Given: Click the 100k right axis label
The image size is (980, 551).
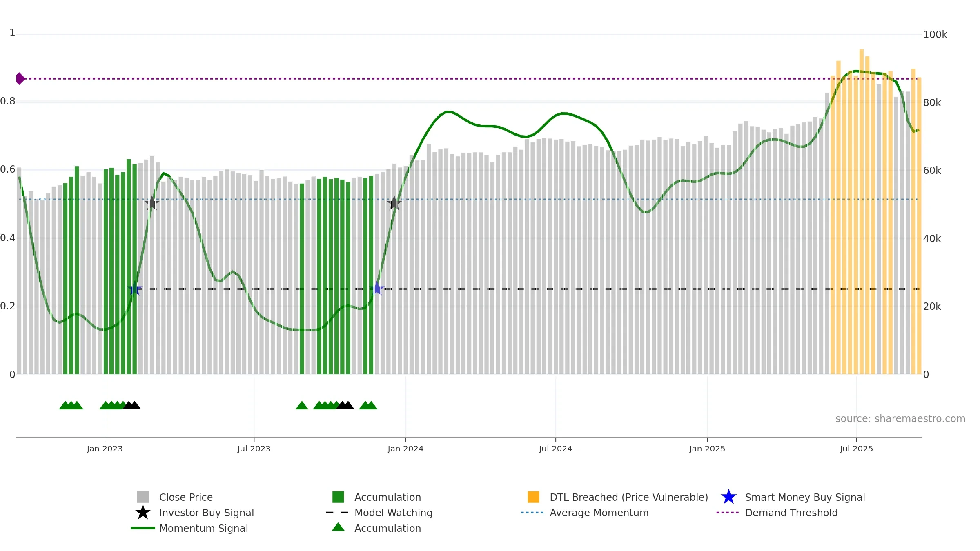Looking at the screenshot, I should click(935, 35).
